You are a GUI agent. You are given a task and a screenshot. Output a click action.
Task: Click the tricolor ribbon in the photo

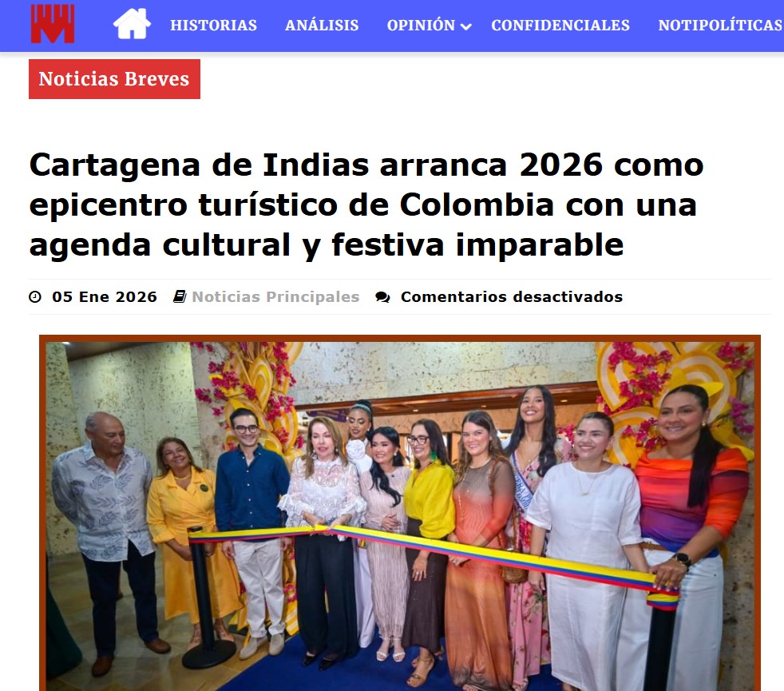click(x=434, y=555)
